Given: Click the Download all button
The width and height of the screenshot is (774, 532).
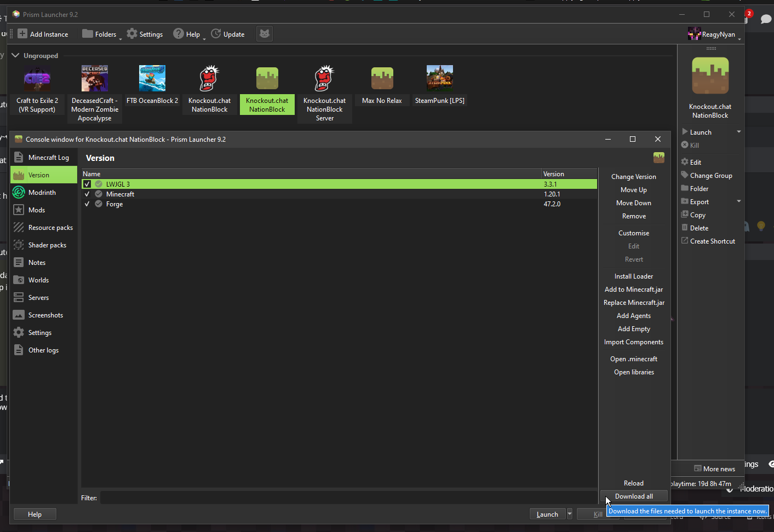Looking at the screenshot, I should 634,496.
